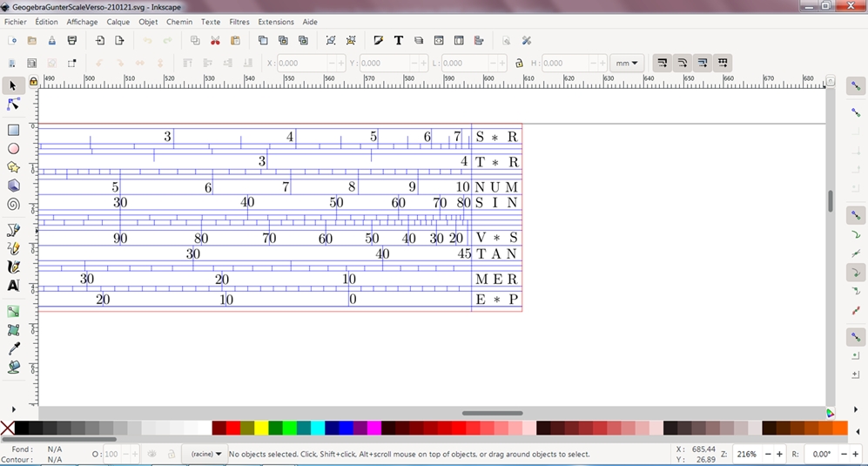Toggle move patterns with objects

coord(722,63)
